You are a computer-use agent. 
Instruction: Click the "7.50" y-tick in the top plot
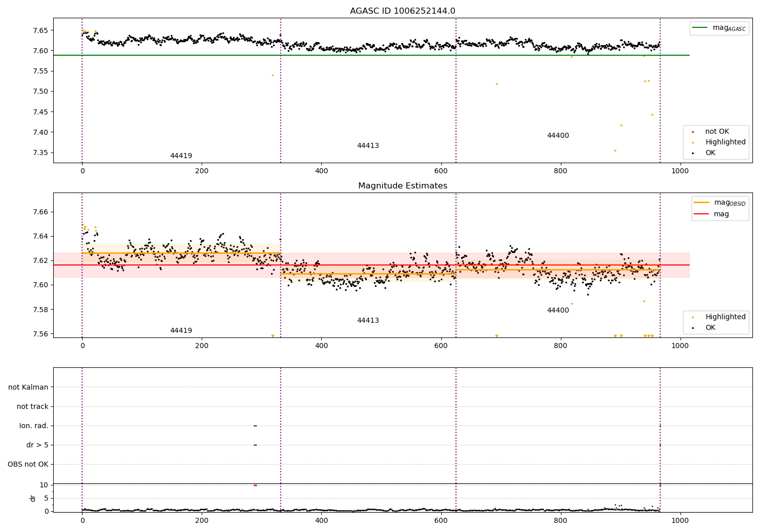(40, 92)
